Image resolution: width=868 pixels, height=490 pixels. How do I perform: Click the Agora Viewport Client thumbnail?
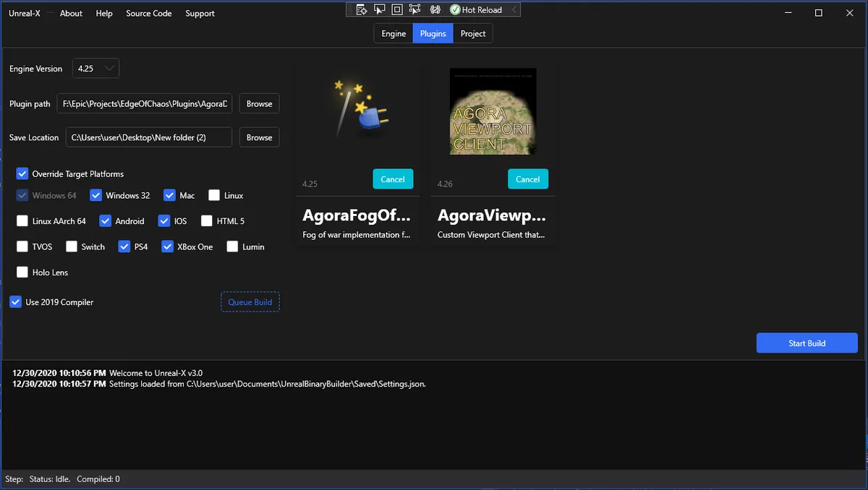(x=493, y=111)
